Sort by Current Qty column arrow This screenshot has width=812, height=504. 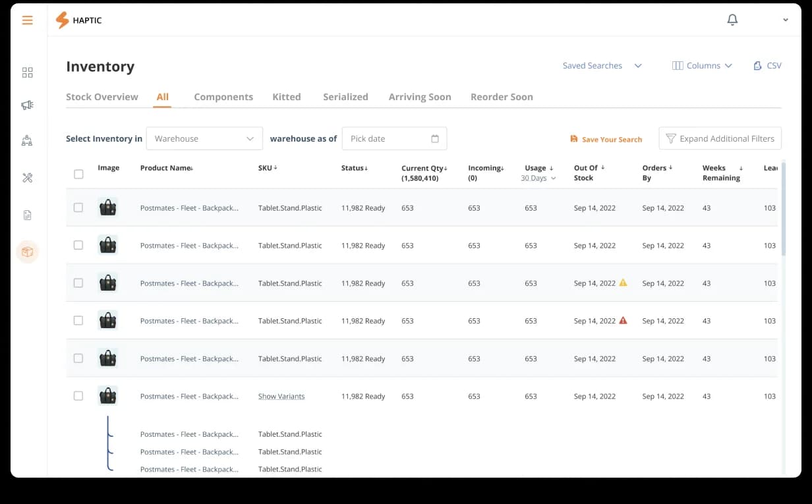pyautogui.click(x=446, y=169)
